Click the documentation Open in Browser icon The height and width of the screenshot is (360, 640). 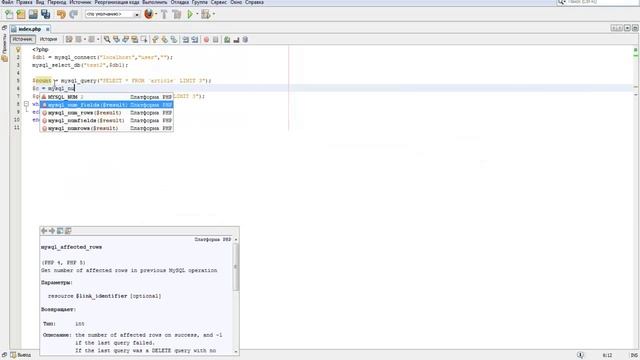click(x=60, y=231)
